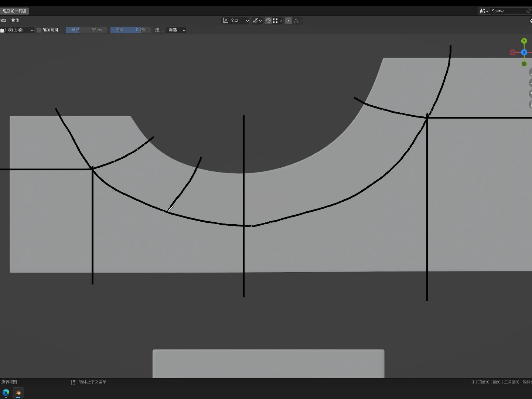Open the 框选 select mode dropdown
The image size is (532, 399).
[177, 30]
